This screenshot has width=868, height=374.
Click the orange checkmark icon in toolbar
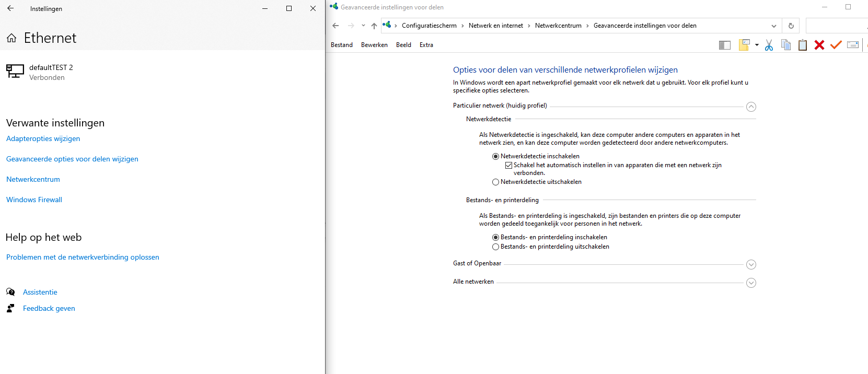click(x=836, y=45)
